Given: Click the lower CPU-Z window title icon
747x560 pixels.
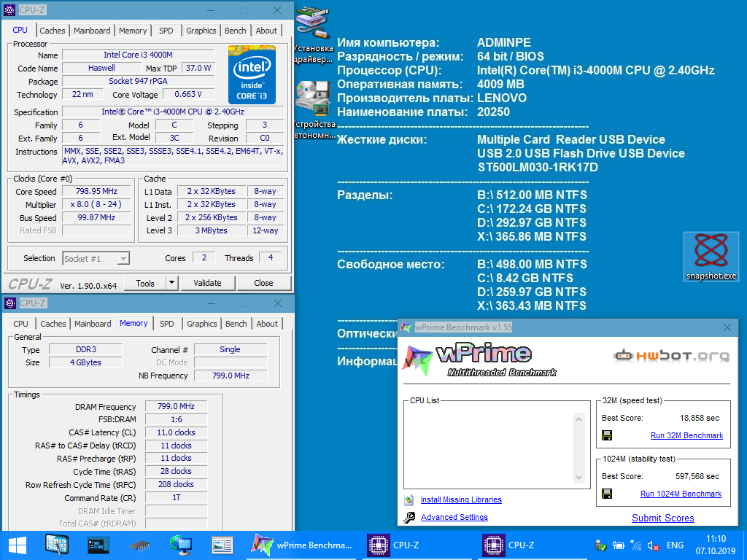Looking at the screenshot, I should point(9,303).
